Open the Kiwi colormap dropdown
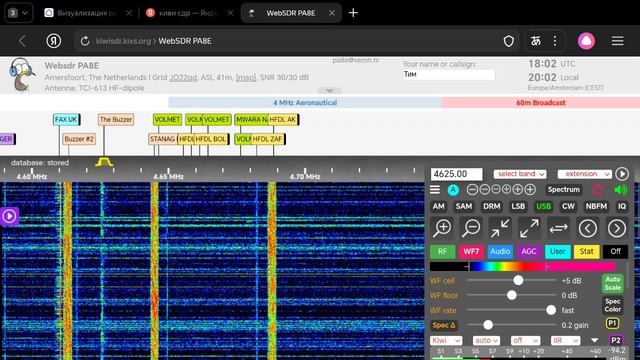Screen dimensions: 640x360 (x=446, y=340)
